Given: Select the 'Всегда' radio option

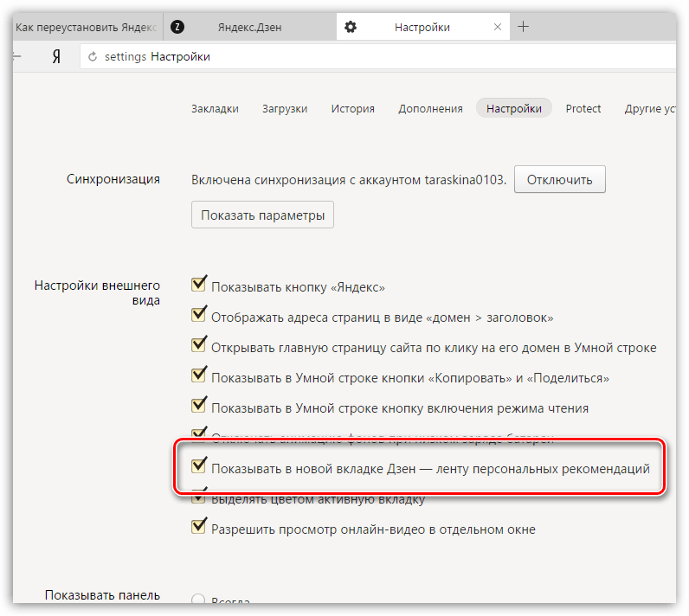Looking at the screenshot, I should [198, 599].
